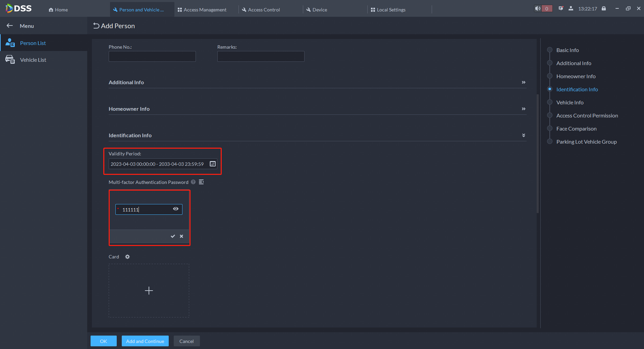Close the DSS client window
This screenshot has height=349, width=644.
tap(639, 8)
